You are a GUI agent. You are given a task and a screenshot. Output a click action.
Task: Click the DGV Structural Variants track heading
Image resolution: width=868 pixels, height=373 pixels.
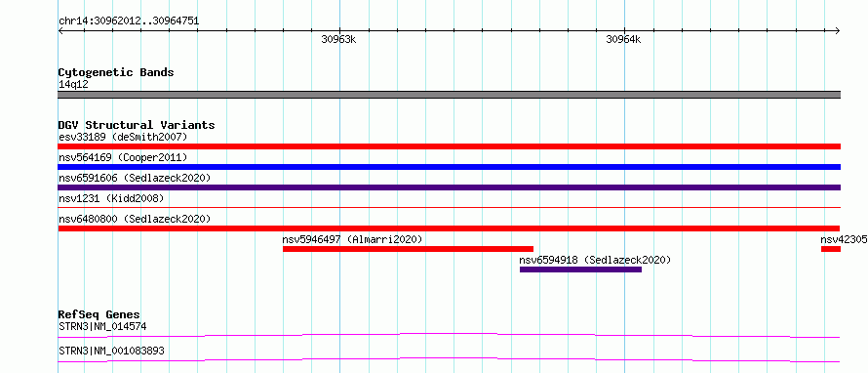pos(137,125)
